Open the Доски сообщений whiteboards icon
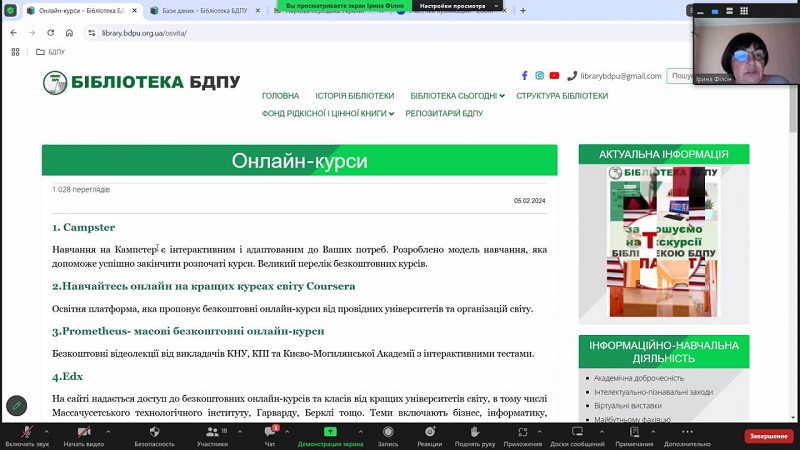 coord(577,432)
